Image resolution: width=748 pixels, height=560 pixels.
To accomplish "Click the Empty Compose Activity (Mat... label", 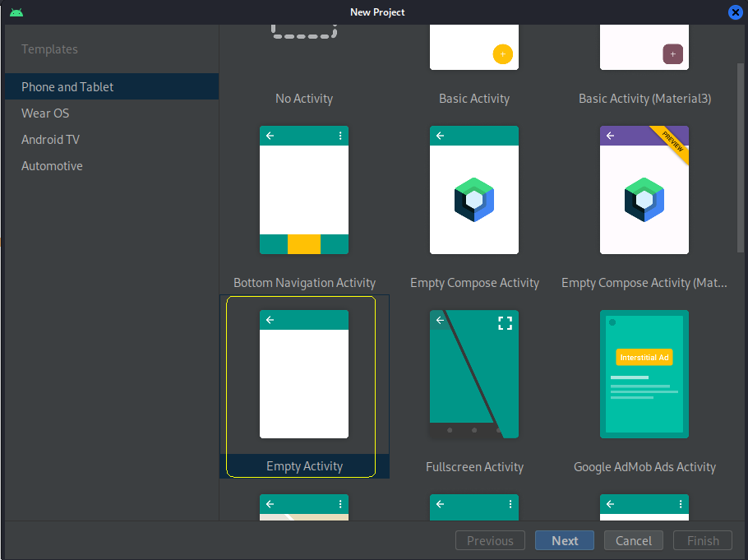I will pyautogui.click(x=644, y=283).
